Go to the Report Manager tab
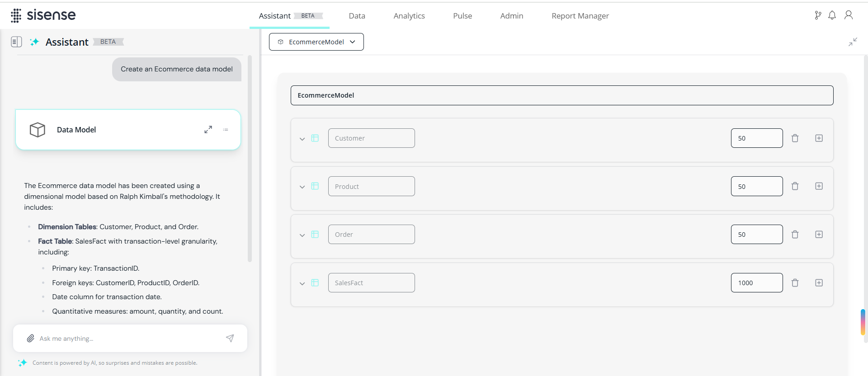868x376 pixels. 580,16
